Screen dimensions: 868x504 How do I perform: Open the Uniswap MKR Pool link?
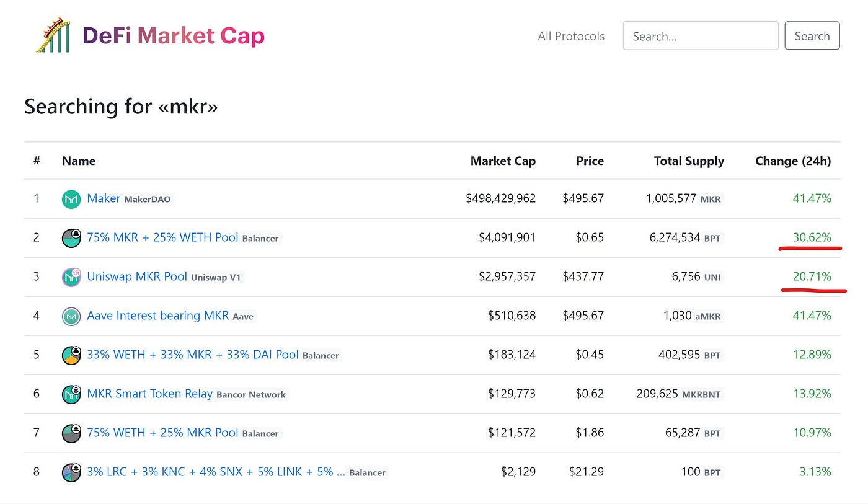click(x=137, y=276)
